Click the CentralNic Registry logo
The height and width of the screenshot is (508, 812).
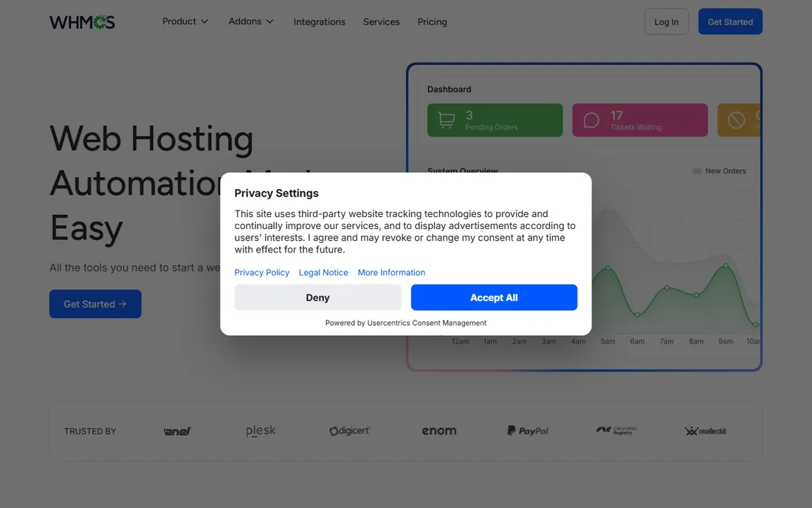616,430
